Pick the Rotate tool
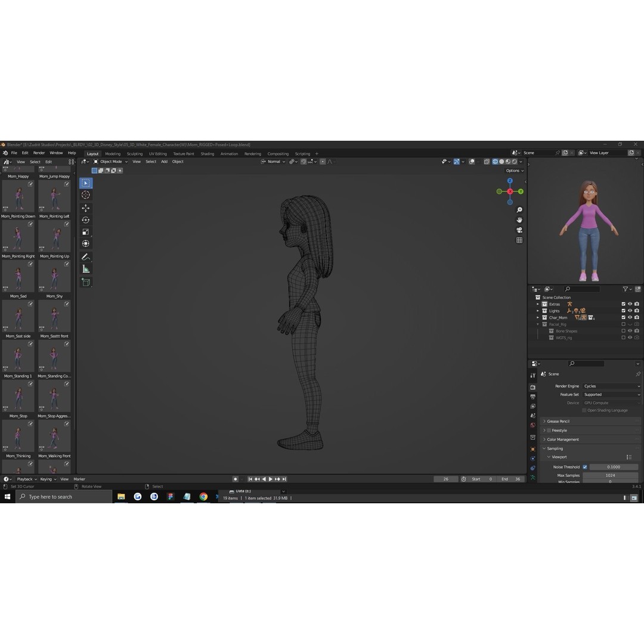Viewport: 644px width, 644px height. coord(86,220)
